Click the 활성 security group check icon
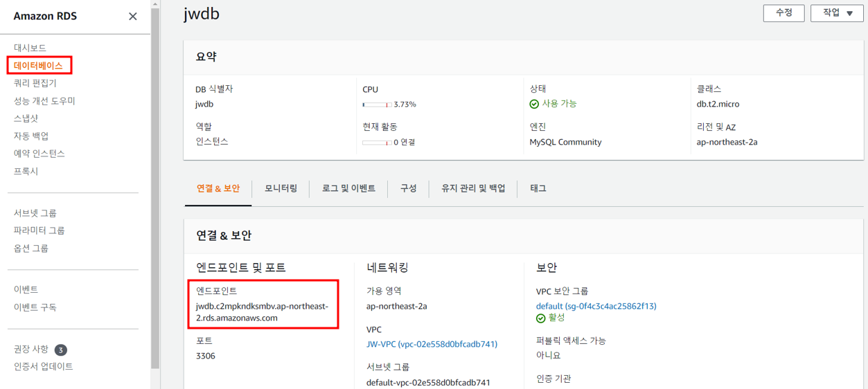 click(x=540, y=318)
